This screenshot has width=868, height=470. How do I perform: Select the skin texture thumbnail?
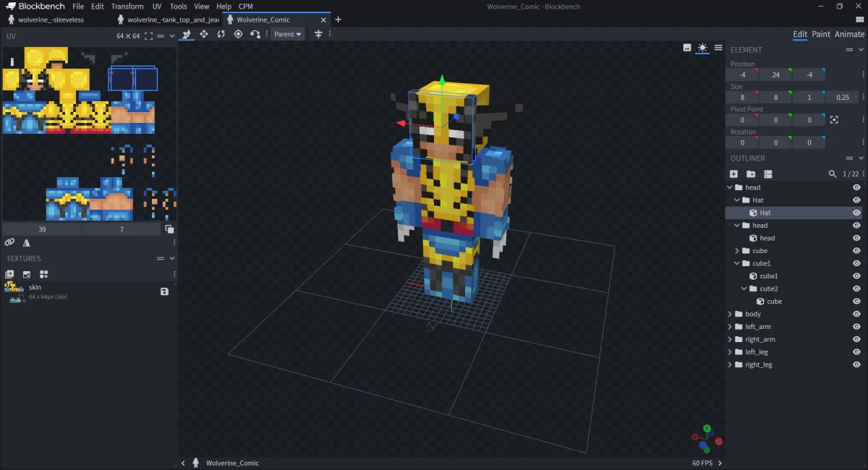click(x=14, y=291)
